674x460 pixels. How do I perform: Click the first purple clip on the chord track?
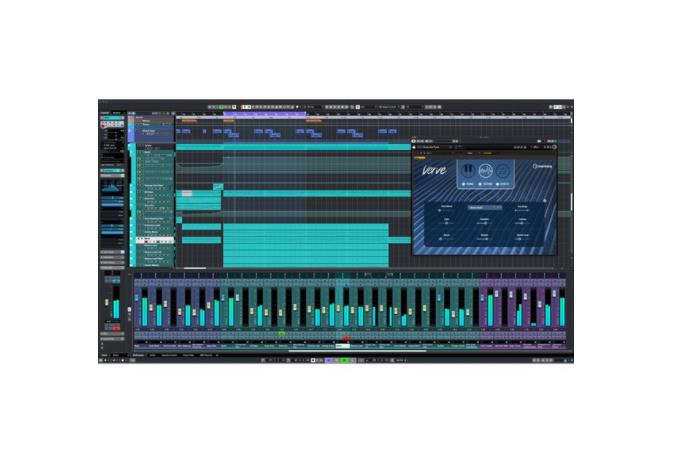click(x=184, y=131)
